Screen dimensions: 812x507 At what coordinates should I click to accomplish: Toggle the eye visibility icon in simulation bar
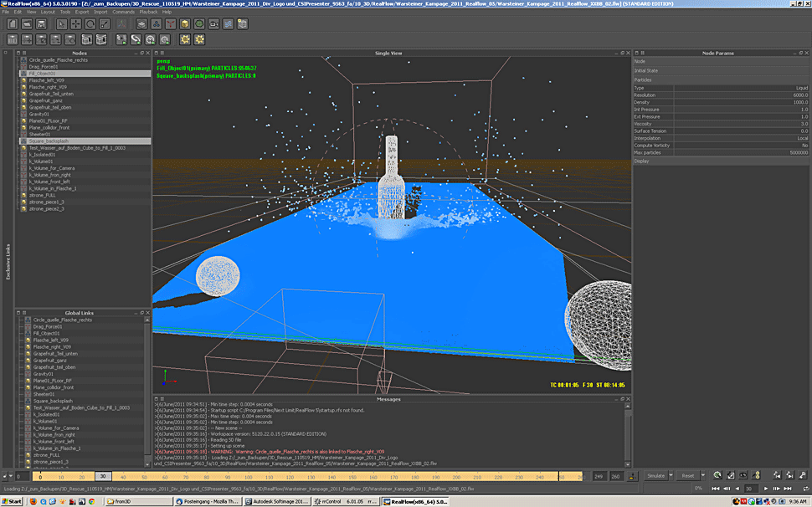743,475
